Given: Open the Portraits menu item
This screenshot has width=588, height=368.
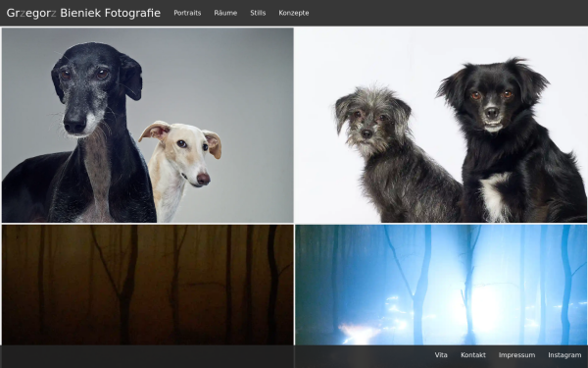Looking at the screenshot, I should coord(187,13).
